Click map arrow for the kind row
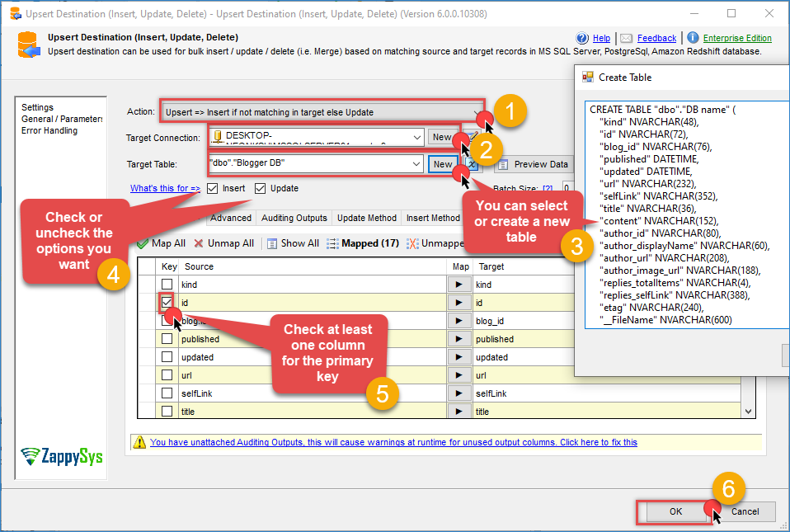Screen dimensions: 790x532 (458, 285)
